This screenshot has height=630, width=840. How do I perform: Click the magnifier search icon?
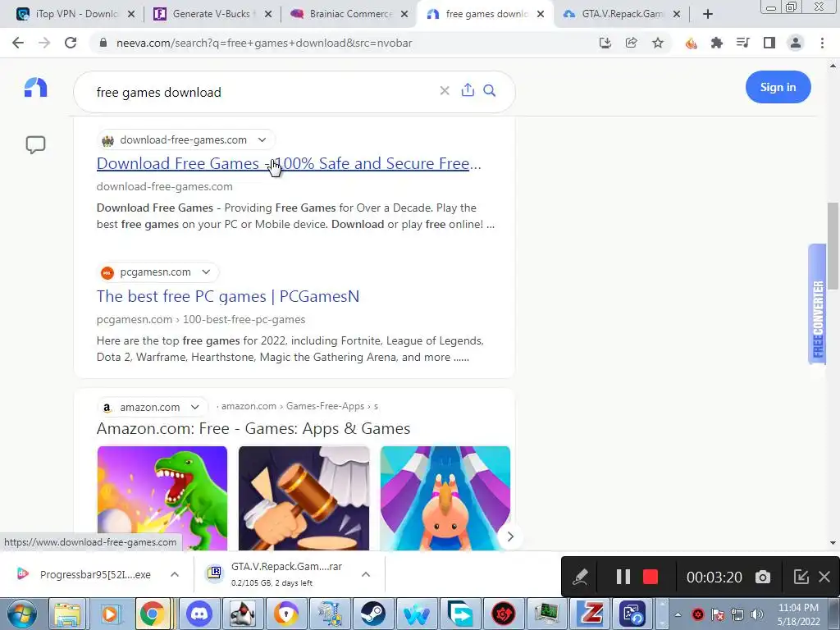point(490,90)
